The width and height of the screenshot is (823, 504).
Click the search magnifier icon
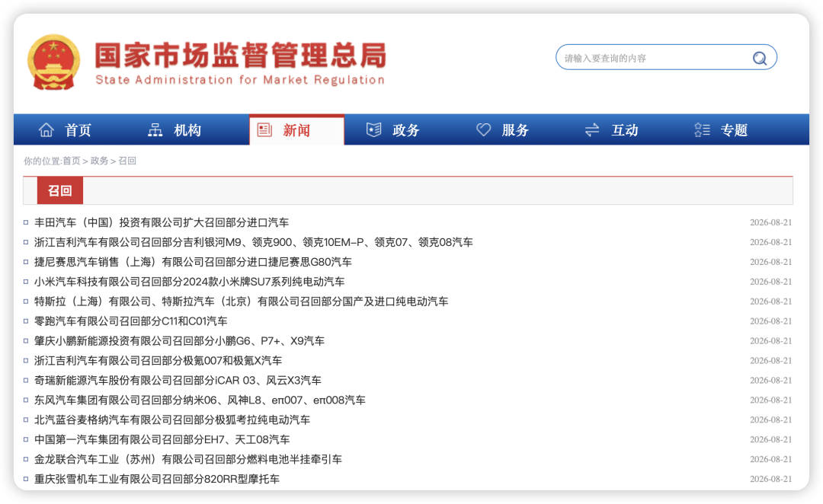[760, 58]
